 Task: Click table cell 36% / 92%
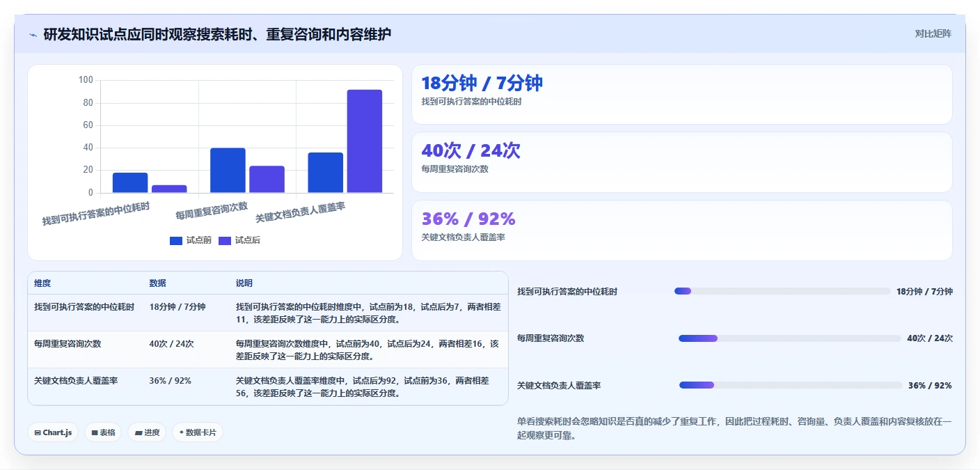pos(170,381)
